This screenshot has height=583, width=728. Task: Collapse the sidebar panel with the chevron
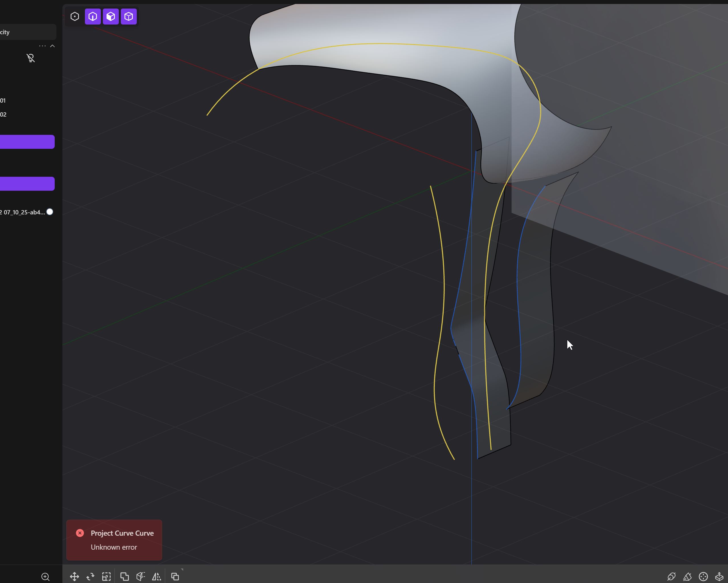tap(53, 46)
